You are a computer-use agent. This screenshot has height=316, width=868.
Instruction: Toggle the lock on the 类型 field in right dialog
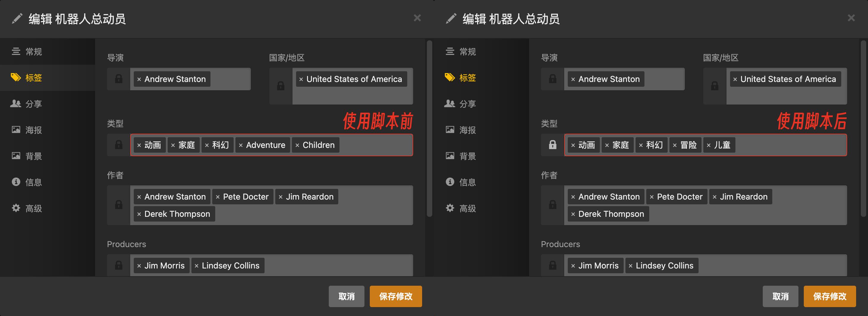(553, 145)
